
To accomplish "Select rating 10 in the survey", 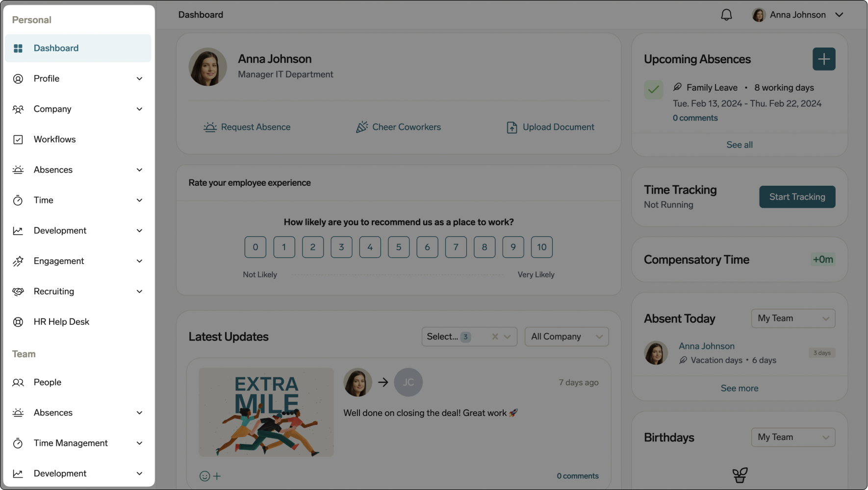I will pyautogui.click(x=541, y=247).
